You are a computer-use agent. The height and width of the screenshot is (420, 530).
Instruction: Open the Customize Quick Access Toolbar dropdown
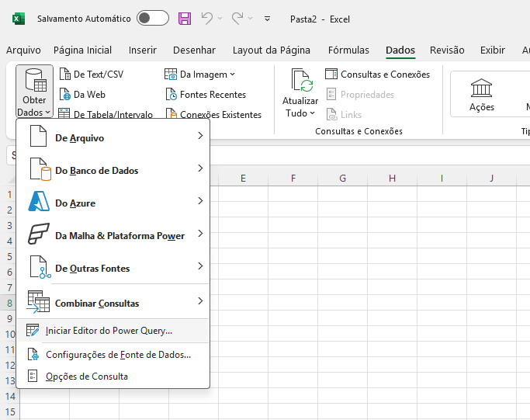(267, 19)
